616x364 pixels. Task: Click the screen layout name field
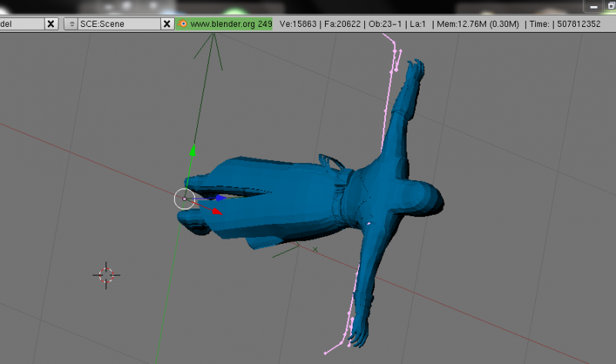pos(20,24)
